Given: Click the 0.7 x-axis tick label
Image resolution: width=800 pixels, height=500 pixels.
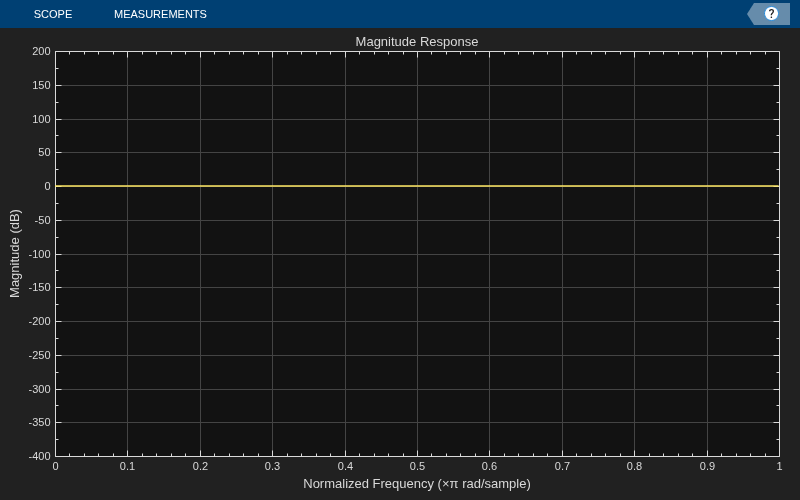Looking at the screenshot, I should [x=562, y=466].
